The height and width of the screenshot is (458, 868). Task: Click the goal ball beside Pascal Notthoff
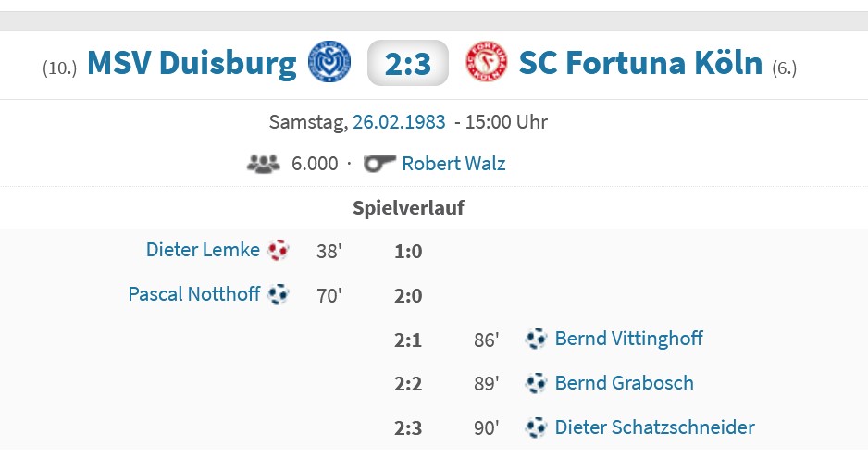278,295
